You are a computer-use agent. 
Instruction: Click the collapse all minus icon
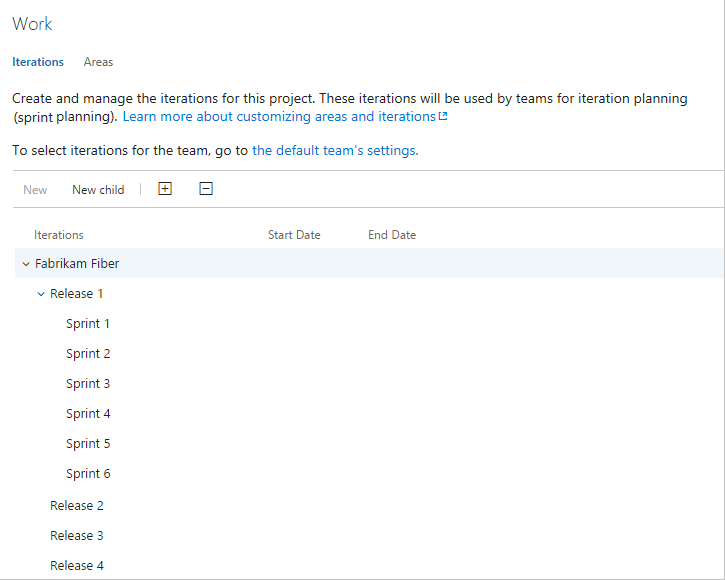tap(206, 189)
